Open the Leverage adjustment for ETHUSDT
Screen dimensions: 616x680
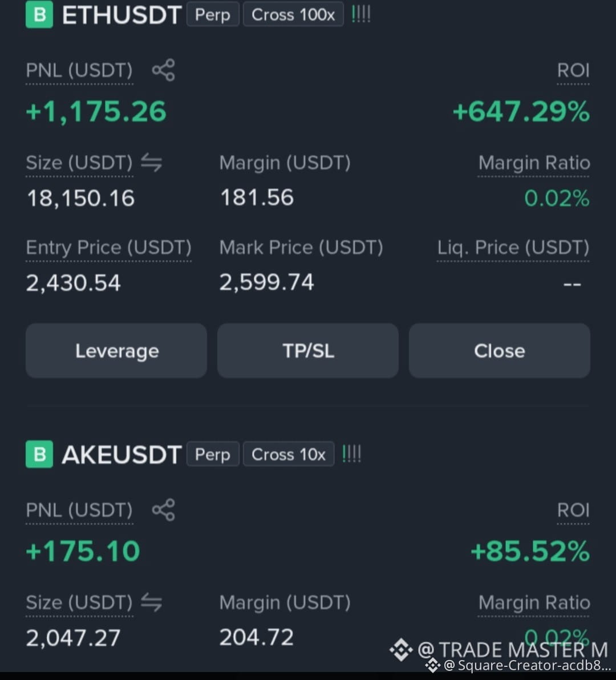tap(116, 350)
